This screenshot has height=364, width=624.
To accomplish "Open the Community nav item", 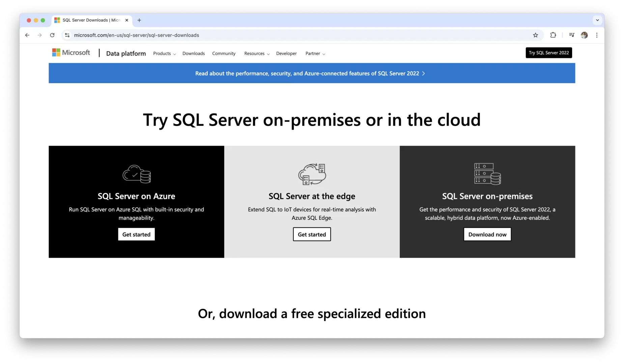I will click(224, 54).
